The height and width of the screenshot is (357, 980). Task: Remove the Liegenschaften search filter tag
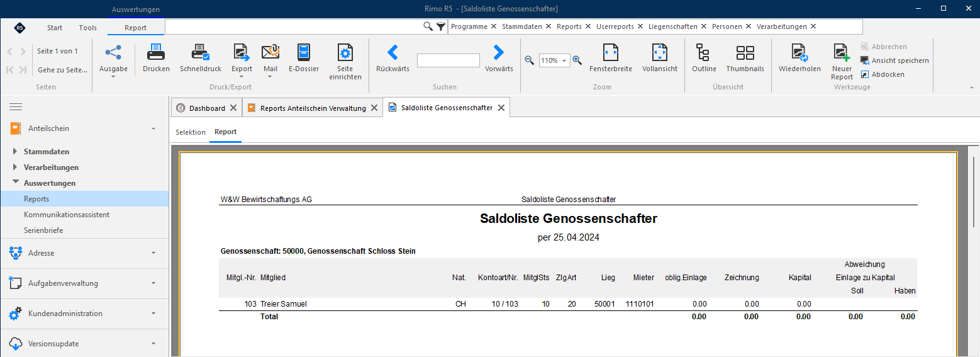point(704,26)
